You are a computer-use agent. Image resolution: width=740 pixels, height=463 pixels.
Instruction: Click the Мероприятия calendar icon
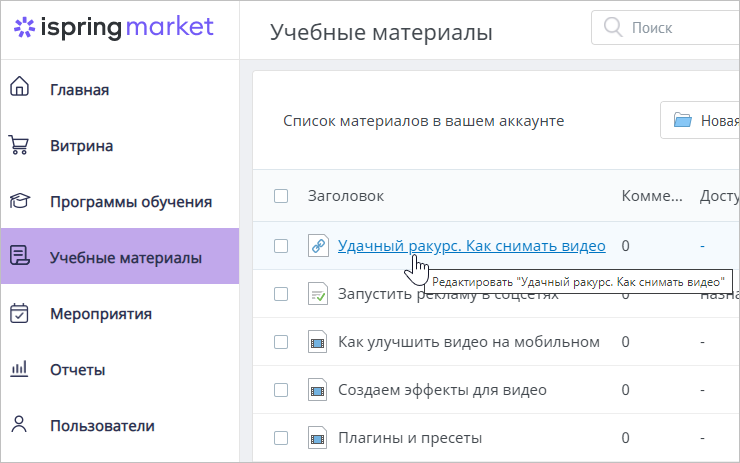(x=19, y=313)
